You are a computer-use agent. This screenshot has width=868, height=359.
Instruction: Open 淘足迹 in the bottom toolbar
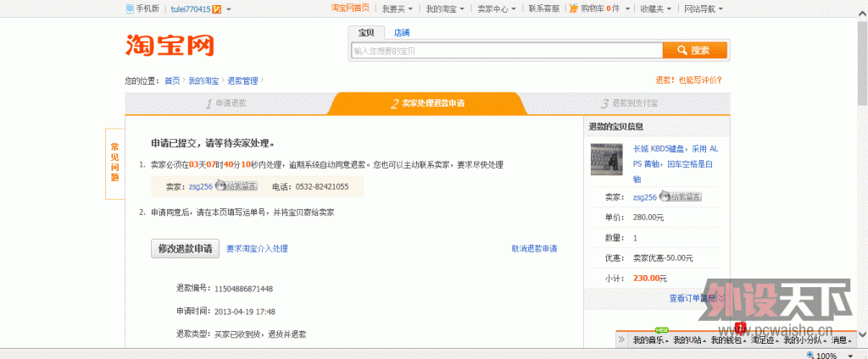pyautogui.click(x=764, y=340)
